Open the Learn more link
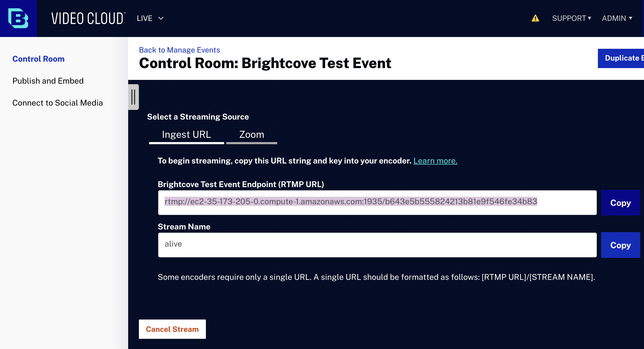 [x=435, y=161]
